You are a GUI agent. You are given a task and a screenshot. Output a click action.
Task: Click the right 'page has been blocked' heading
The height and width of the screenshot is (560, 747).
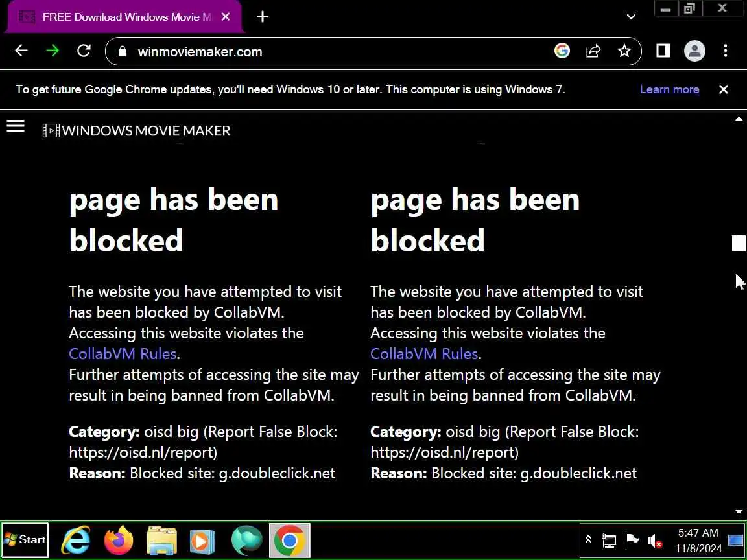click(x=475, y=220)
